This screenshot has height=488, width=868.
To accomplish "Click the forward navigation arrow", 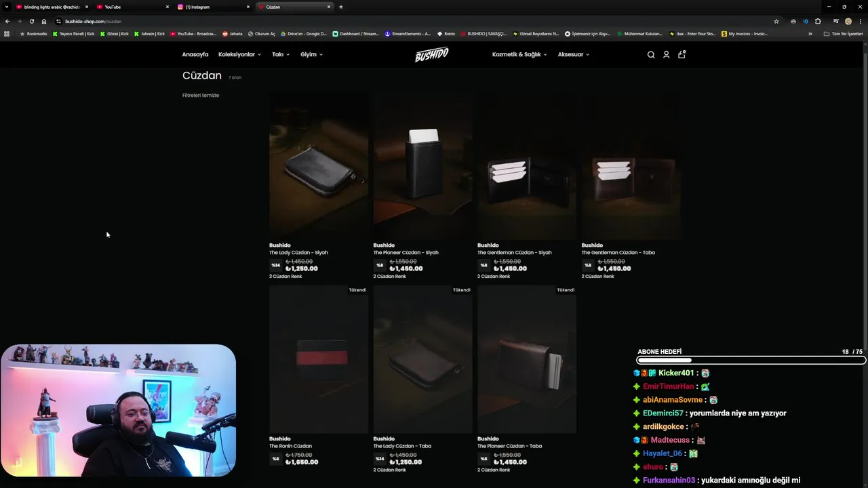I will pyautogui.click(x=19, y=21).
